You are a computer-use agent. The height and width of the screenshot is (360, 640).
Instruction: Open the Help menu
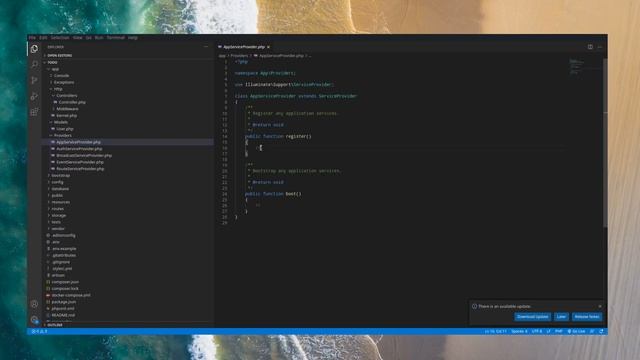coord(133,38)
